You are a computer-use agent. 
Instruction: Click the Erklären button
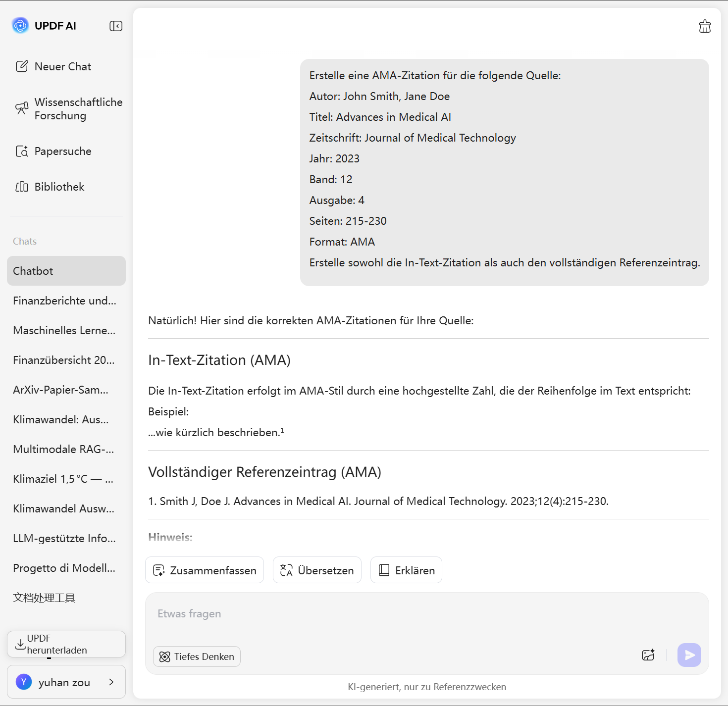(406, 570)
